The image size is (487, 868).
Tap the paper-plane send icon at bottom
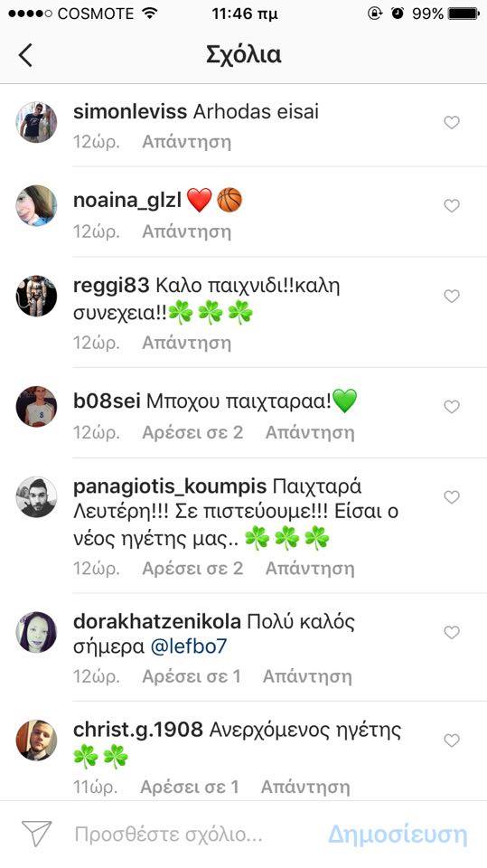36,833
